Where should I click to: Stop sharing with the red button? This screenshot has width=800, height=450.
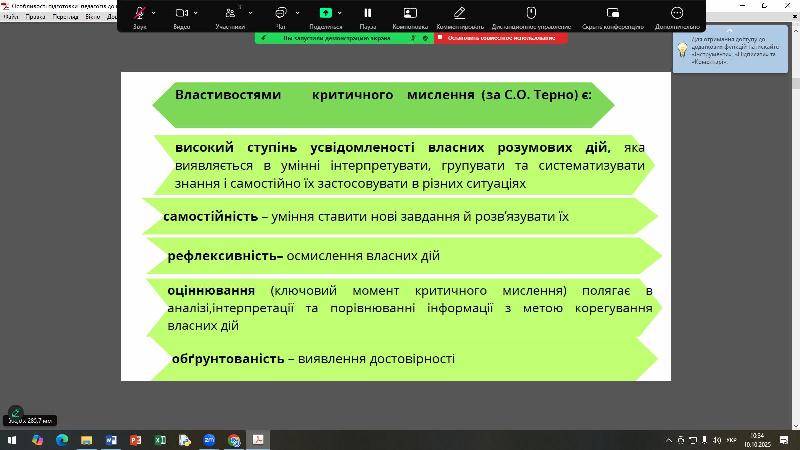(x=496, y=38)
